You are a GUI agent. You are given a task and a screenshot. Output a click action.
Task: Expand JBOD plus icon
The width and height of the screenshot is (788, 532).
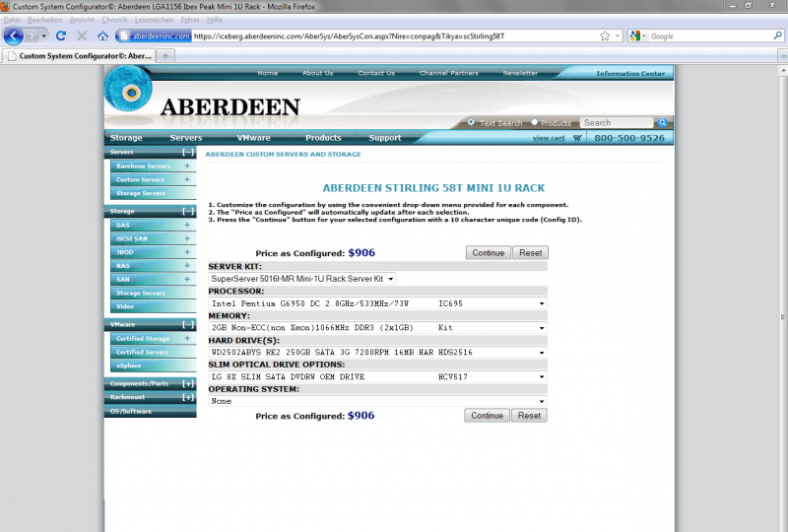pos(187,252)
